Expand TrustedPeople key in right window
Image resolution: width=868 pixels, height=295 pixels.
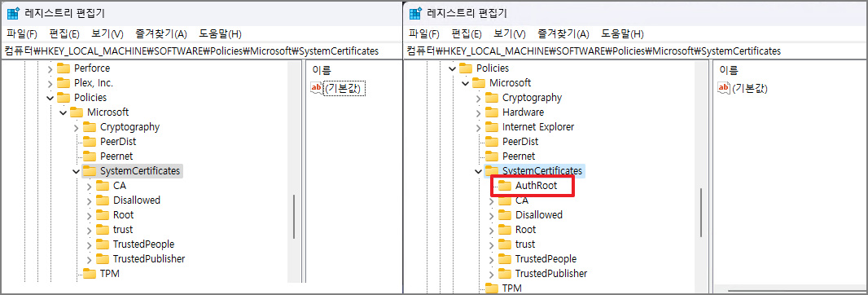click(x=492, y=259)
